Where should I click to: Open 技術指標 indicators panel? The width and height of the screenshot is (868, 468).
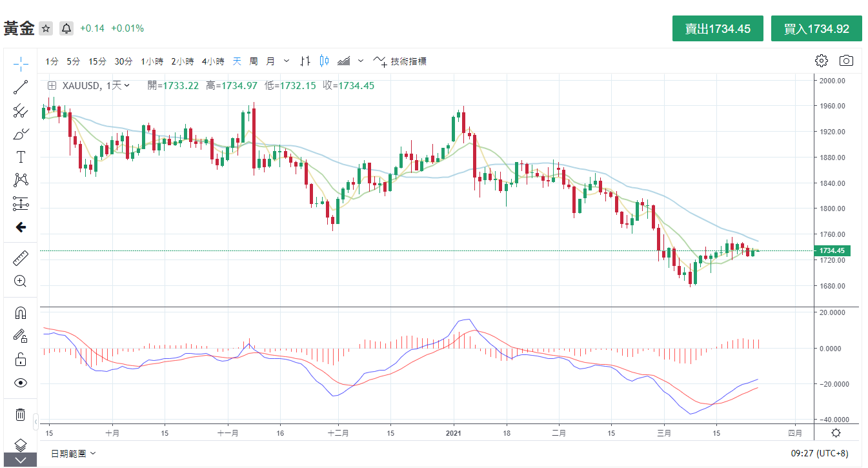400,61
